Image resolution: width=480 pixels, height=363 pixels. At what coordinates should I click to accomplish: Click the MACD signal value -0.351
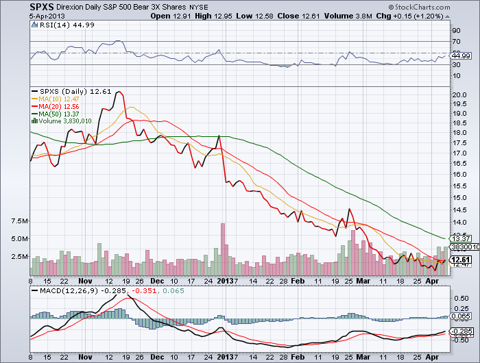pyautogui.click(x=144, y=291)
